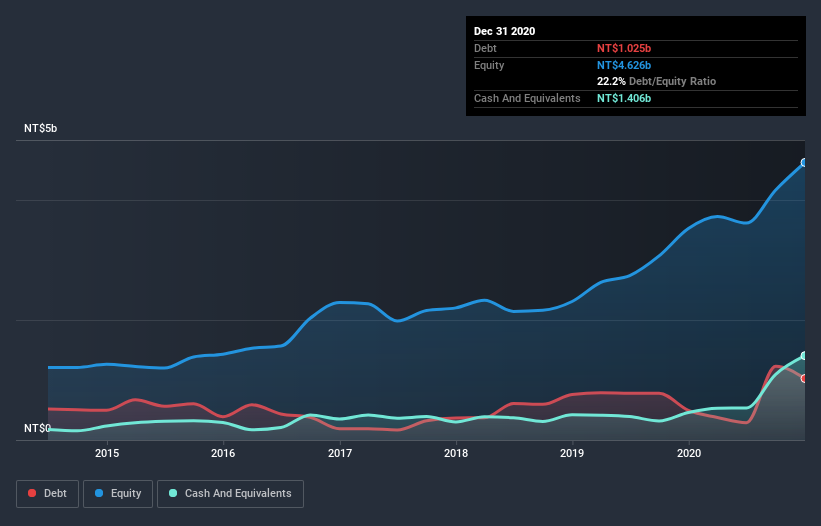Click the NT$1.406b cash value
This screenshot has width=821, height=526.
[x=624, y=98]
